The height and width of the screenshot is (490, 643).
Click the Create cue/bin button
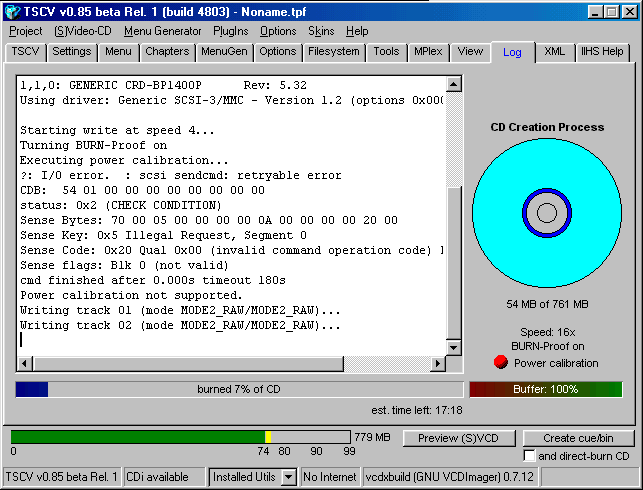click(578, 438)
